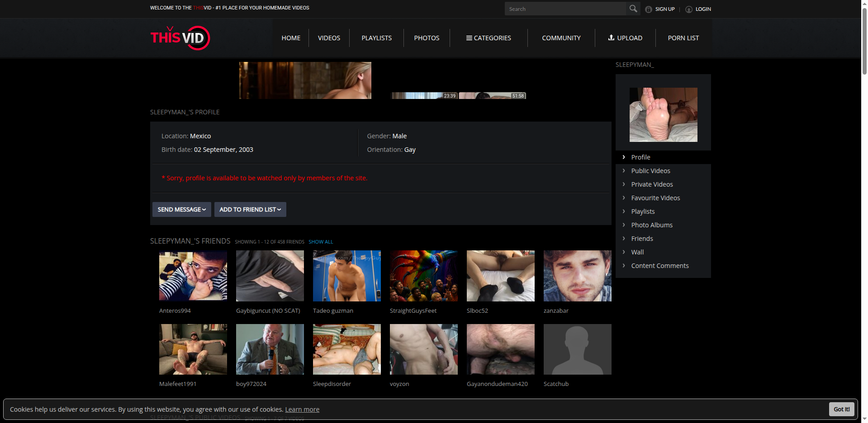This screenshot has height=423, width=868.
Task: Open Friends in the profile sidebar
Action: tap(642, 239)
